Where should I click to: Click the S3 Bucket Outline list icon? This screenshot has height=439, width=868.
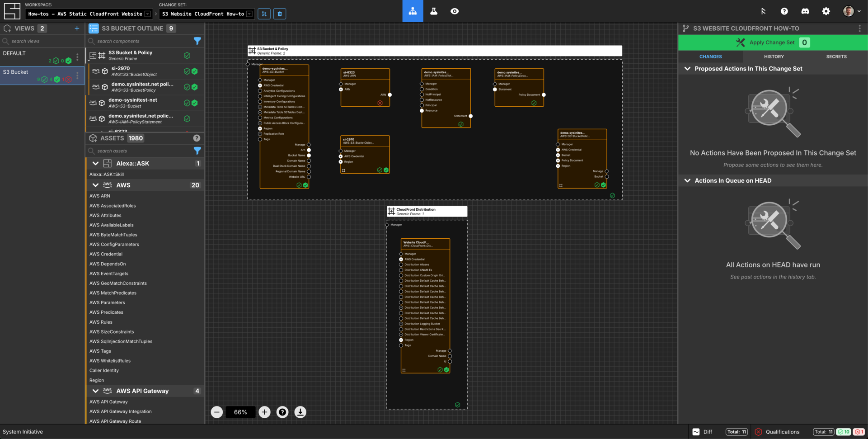pos(94,28)
